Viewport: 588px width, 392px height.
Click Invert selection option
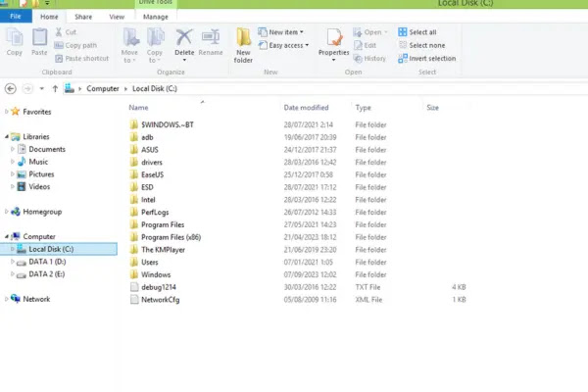(426, 58)
